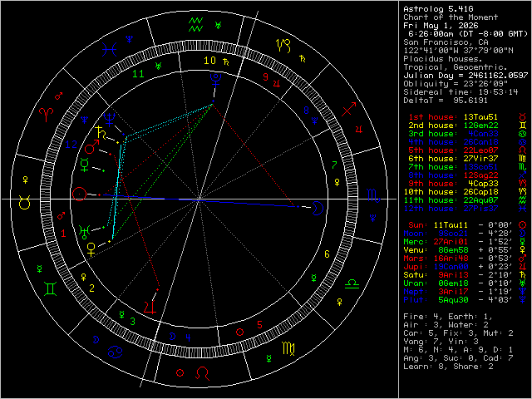Click the large Cancer sign in the outer ring
The height and width of the screenshot is (399, 532).
pos(116,352)
